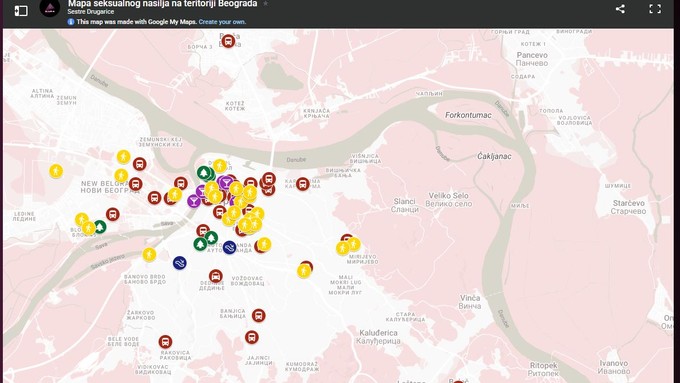The image size is (680, 383).
Task: Click the share map icon
Action: coord(620,9)
